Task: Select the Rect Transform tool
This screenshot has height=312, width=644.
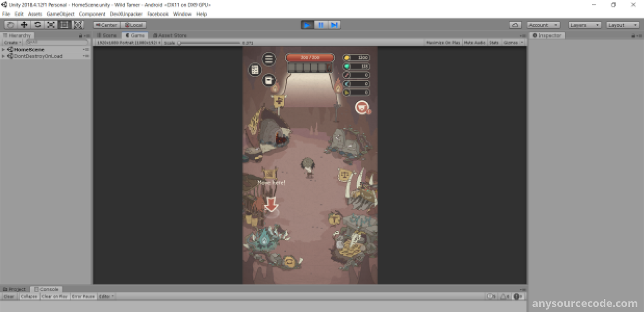Action: click(64, 25)
